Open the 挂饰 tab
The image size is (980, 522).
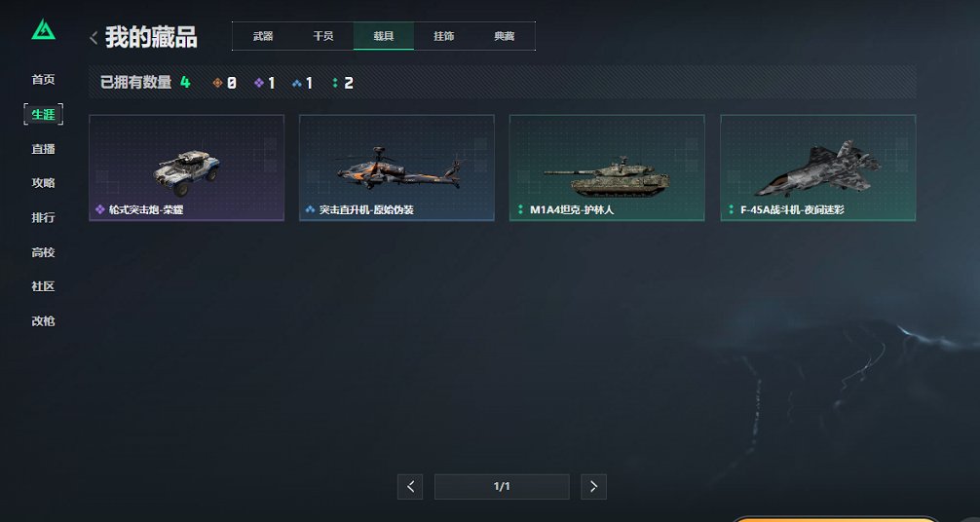(444, 36)
